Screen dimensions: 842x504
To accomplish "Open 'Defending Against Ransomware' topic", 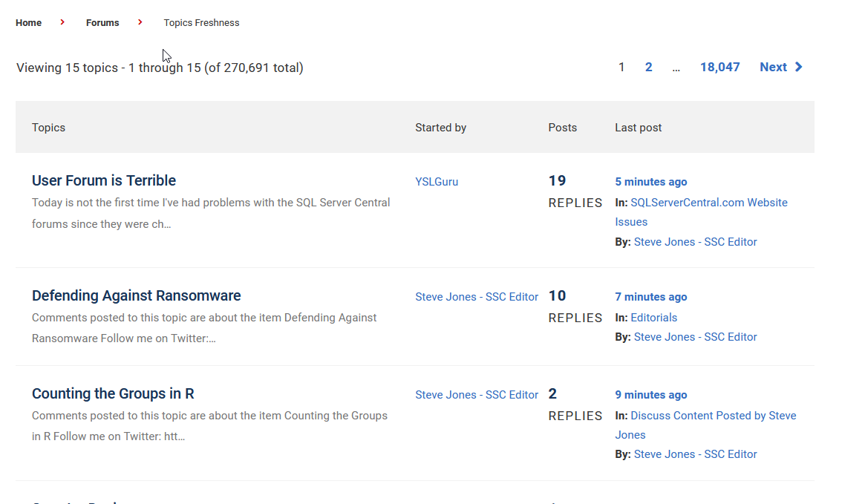I will [x=136, y=295].
